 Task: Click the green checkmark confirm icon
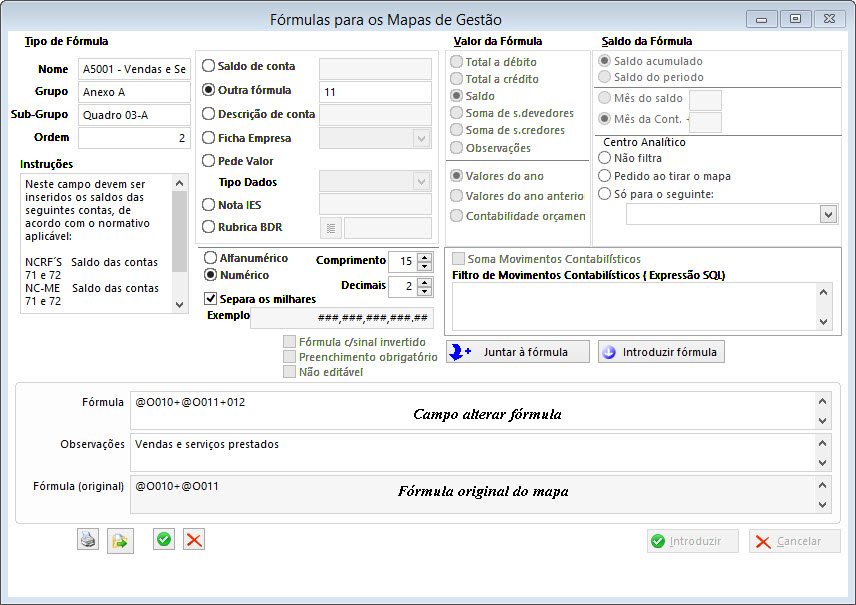[164, 540]
